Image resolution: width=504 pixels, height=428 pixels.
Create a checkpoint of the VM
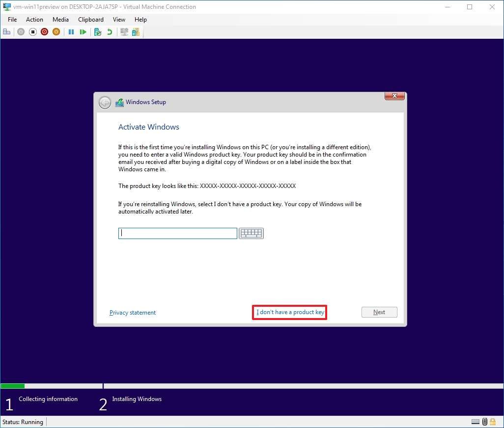(x=98, y=31)
